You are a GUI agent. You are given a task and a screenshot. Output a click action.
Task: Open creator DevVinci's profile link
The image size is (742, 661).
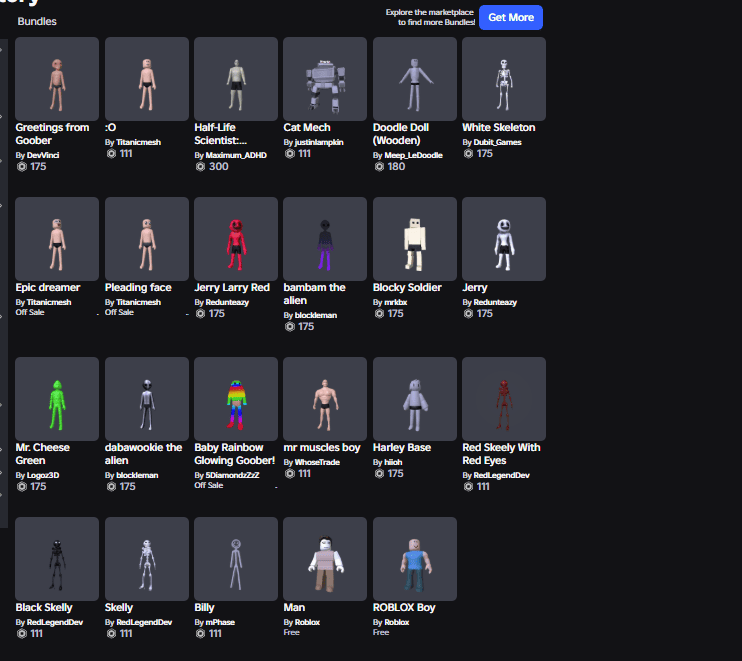pyautogui.click(x=43, y=155)
